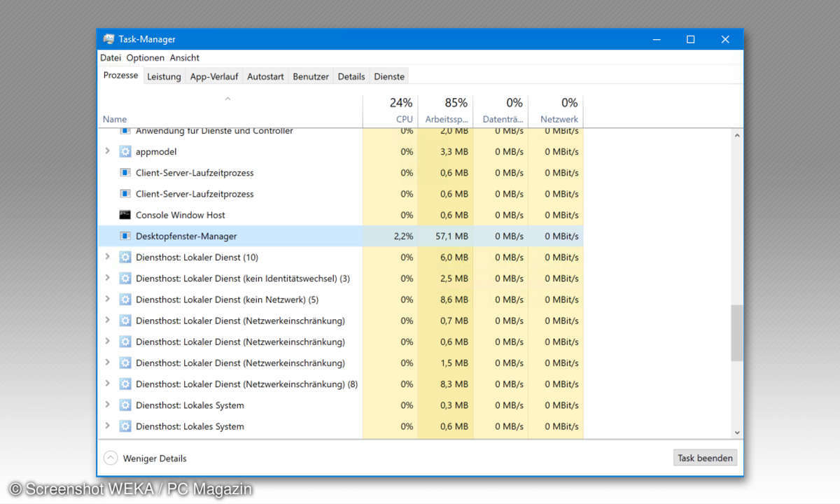Click the 6,0 MB memory value
The image size is (840, 504).
pyautogui.click(x=455, y=257)
